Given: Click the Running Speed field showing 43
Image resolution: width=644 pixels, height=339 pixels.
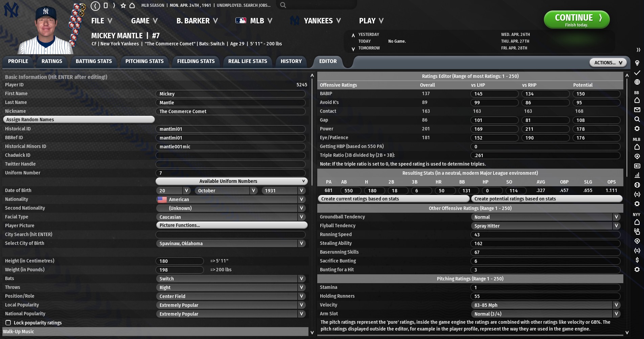Looking at the screenshot, I should tap(546, 235).
